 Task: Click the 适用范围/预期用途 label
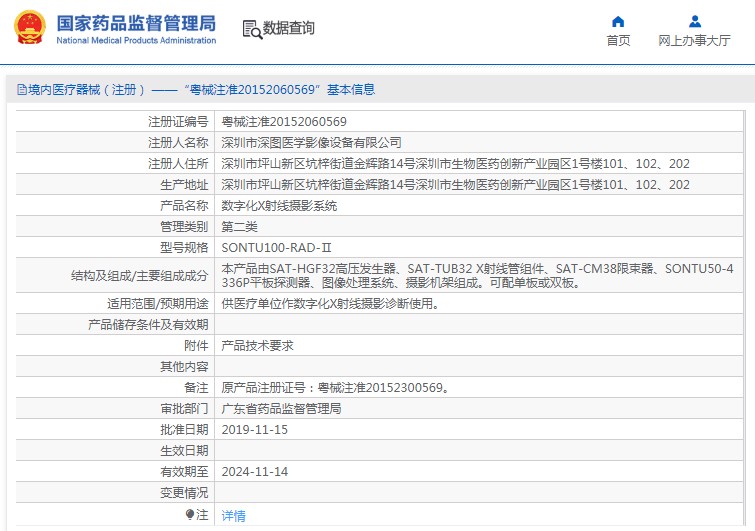tap(158, 304)
